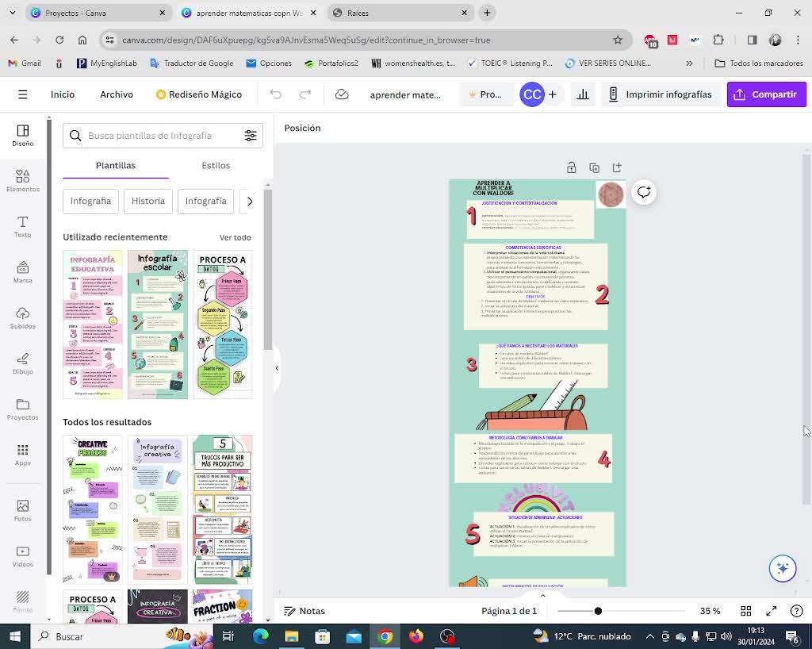812x649 pixels.
Task: Select the Historia filter chip
Action: click(148, 201)
